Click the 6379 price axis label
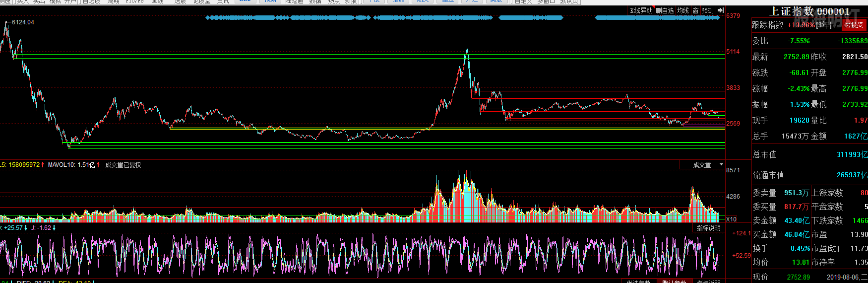Screen dimensions: 868x283 (x=733, y=16)
